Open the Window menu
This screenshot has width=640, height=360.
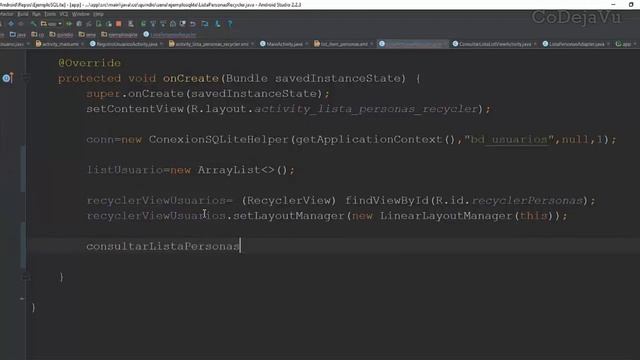tap(80, 14)
